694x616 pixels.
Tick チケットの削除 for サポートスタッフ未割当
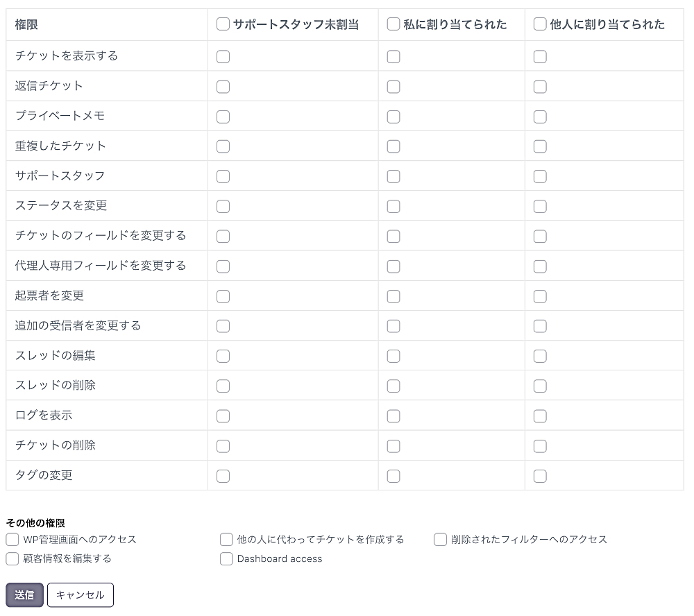point(223,446)
